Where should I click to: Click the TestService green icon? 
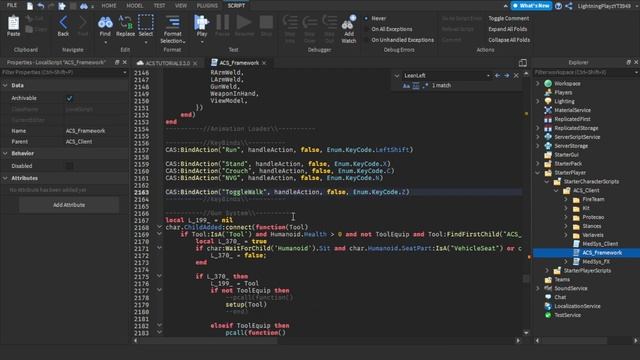pyautogui.click(x=548, y=315)
